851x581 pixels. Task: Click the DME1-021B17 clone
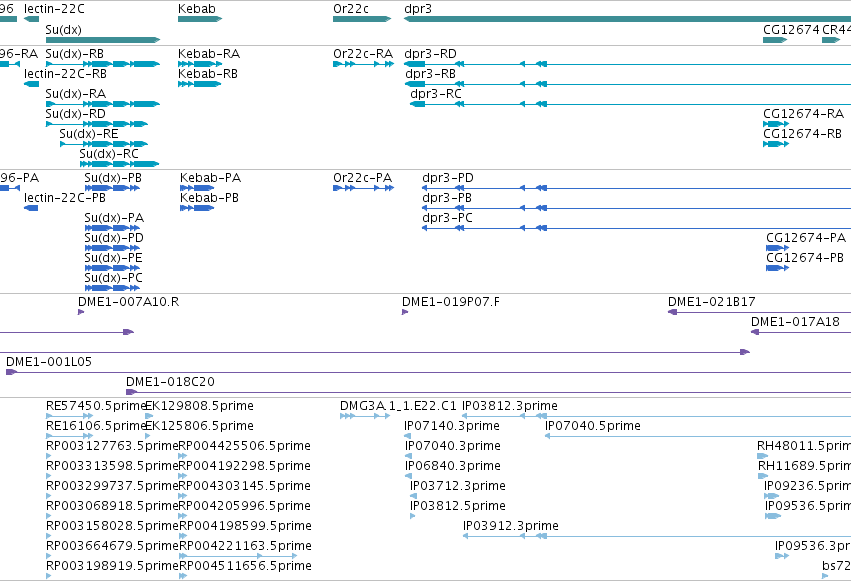coord(760,312)
